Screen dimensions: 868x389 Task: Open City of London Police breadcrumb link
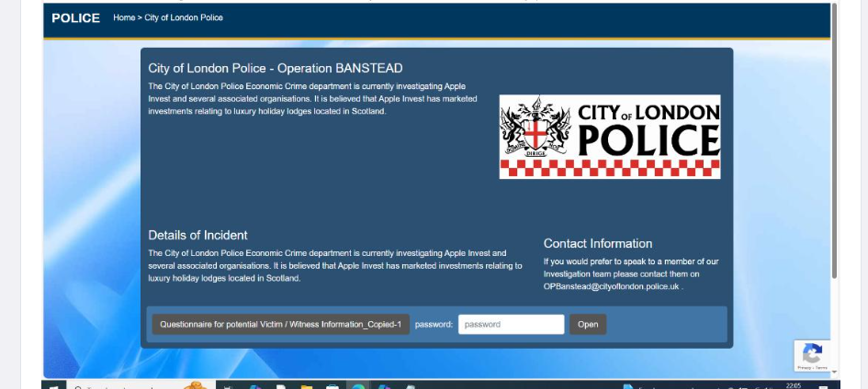tap(184, 17)
